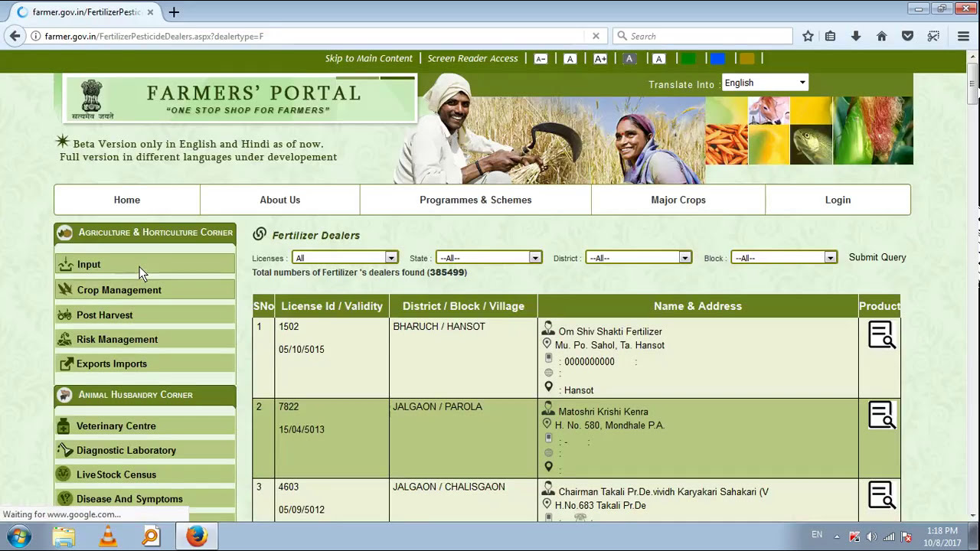Screen dimensions: 980x551
Task: Select Crop Management in the sidebar
Action: 145,290
